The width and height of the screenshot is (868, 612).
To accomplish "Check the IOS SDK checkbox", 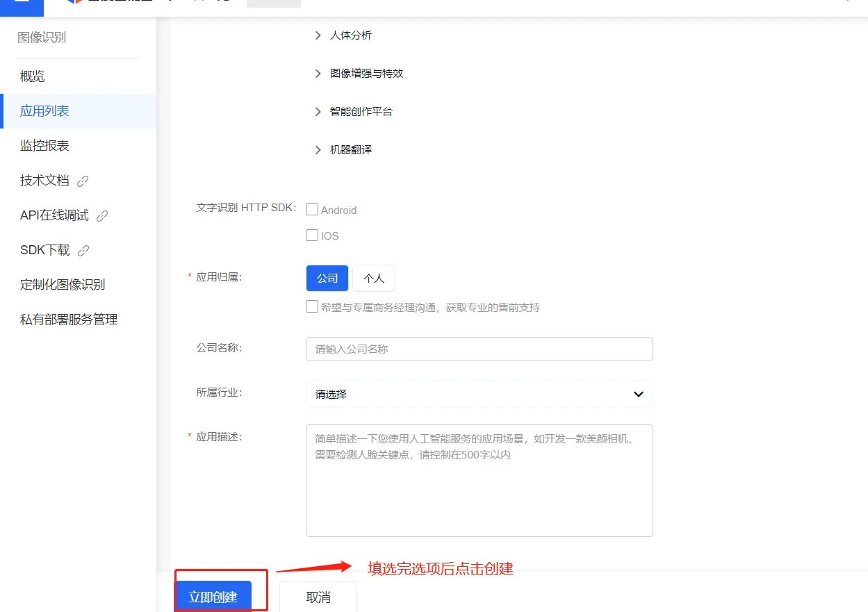I will [x=312, y=235].
